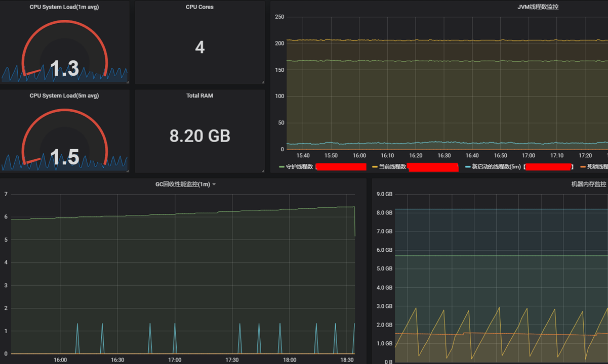
Task: Click the cyan 新启动的线程数(5m) legend color marker
Action: pos(468,167)
